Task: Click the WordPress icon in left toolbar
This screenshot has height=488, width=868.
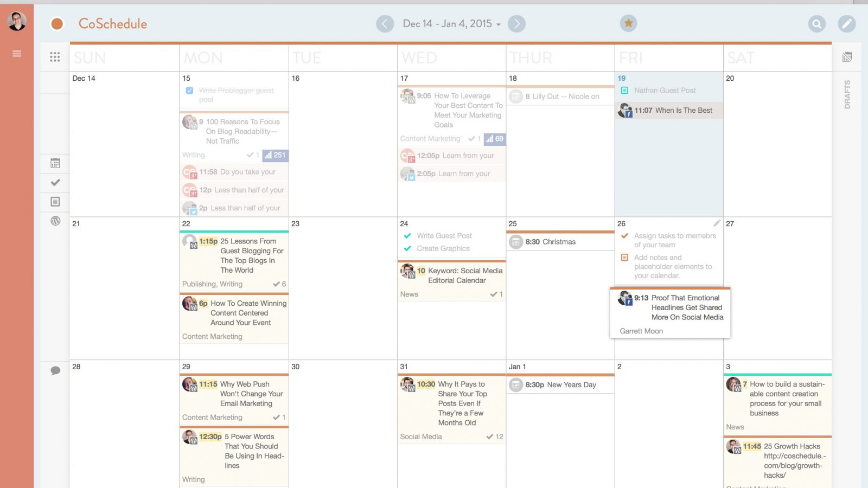Action: click(x=55, y=221)
